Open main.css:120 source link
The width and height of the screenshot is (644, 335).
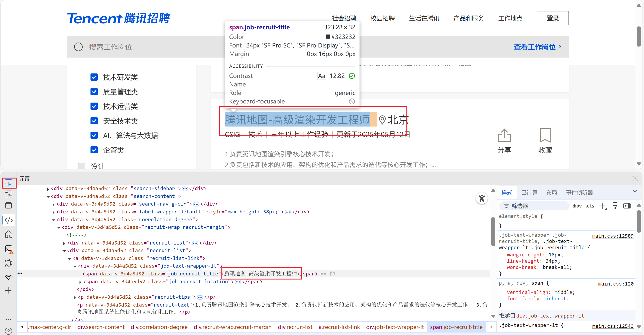pos(616,284)
